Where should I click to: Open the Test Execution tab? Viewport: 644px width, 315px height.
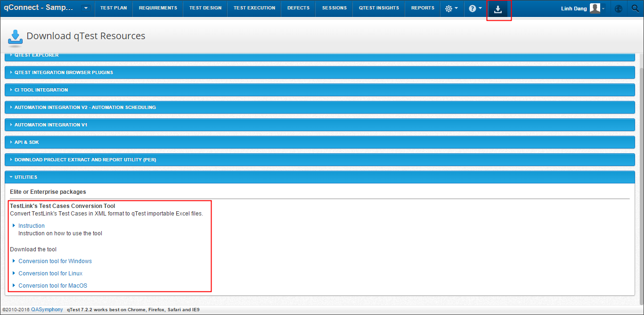(254, 8)
